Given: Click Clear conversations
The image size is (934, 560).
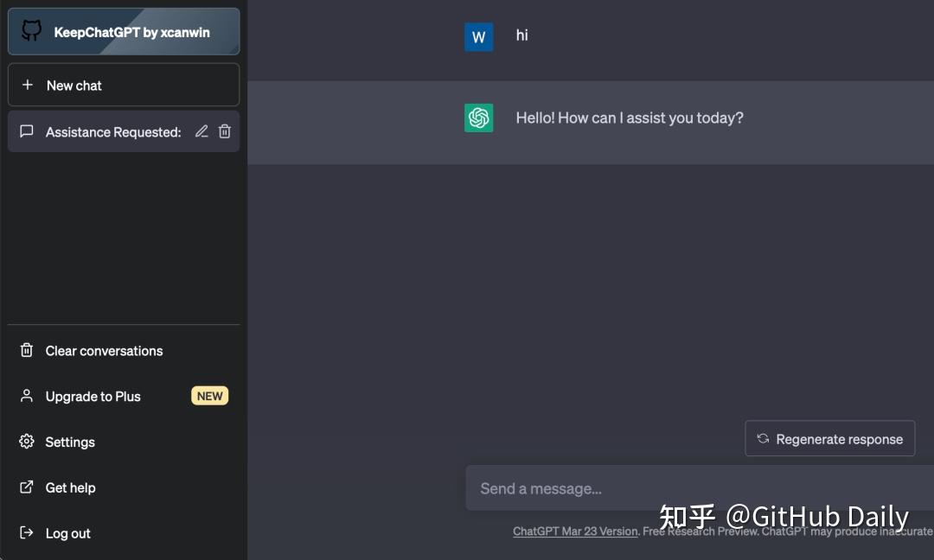Looking at the screenshot, I should tap(104, 351).
